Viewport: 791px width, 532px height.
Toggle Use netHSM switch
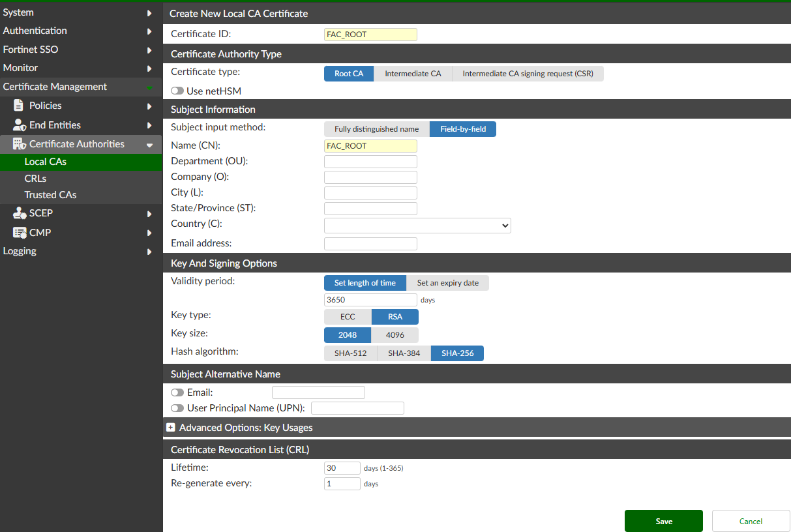pyautogui.click(x=177, y=91)
